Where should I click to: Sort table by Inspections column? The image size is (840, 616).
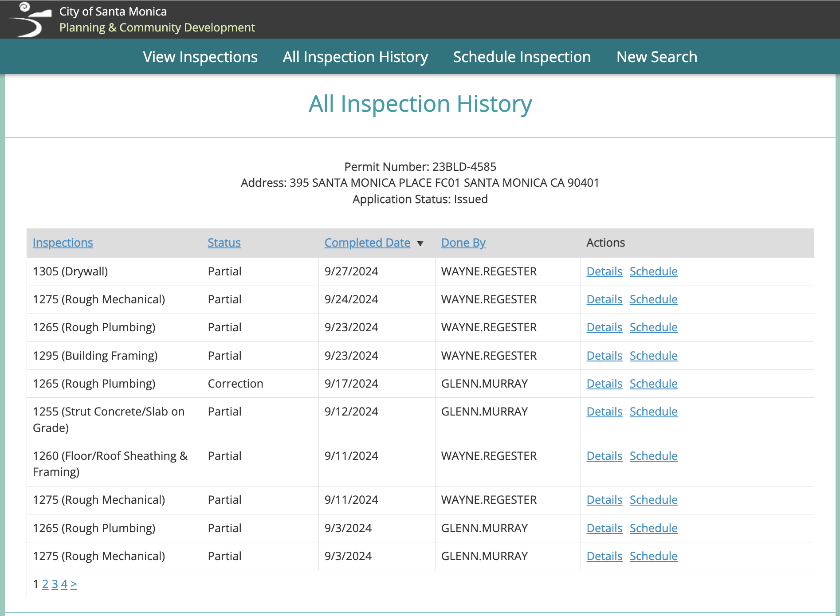point(63,243)
